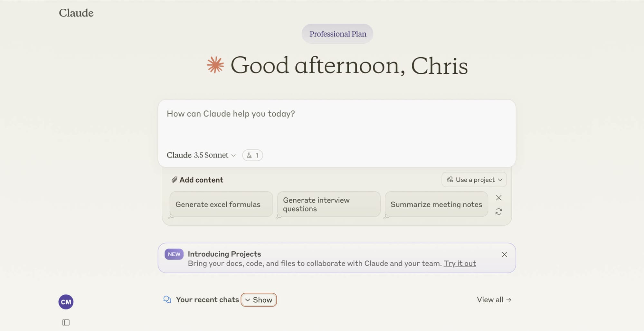Viewport: 644px width, 331px height.
Task: Select the Generate excel formulas suggestion
Action: (x=221, y=204)
